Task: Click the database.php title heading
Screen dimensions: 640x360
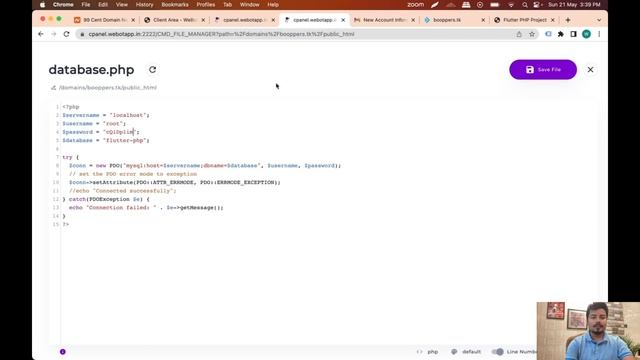Action: coord(91,70)
